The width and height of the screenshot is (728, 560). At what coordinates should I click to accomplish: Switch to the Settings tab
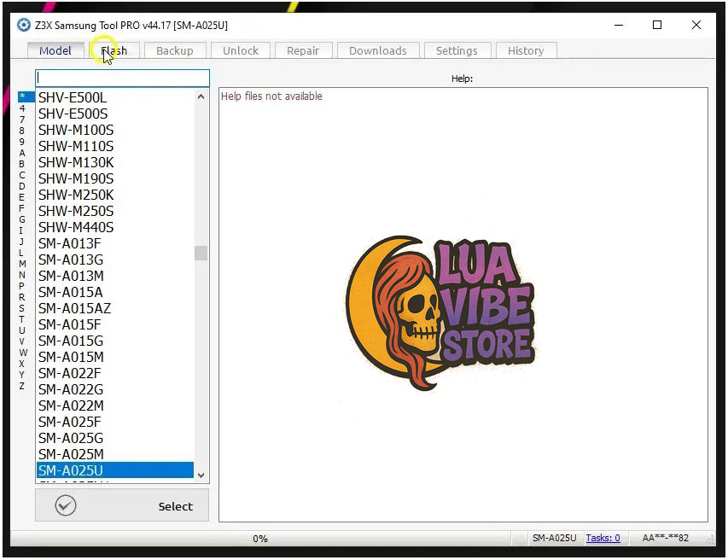[x=456, y=50]
